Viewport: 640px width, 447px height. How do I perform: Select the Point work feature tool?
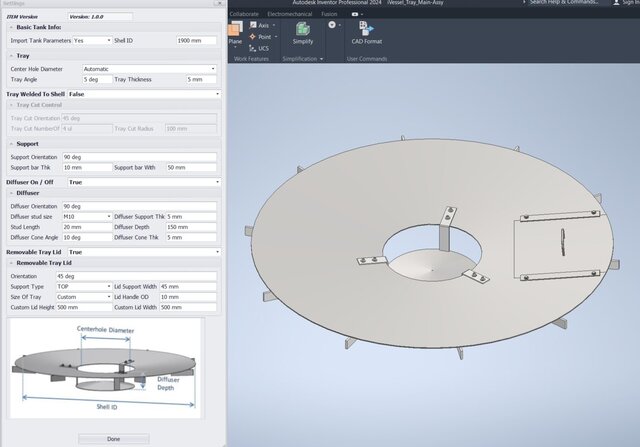click(258, 36)
